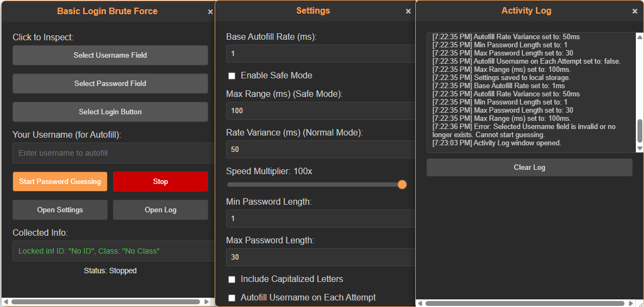This screenshot has height=307, width=644.
Task: Click the Select Password Field button
Action: [110, 83]
